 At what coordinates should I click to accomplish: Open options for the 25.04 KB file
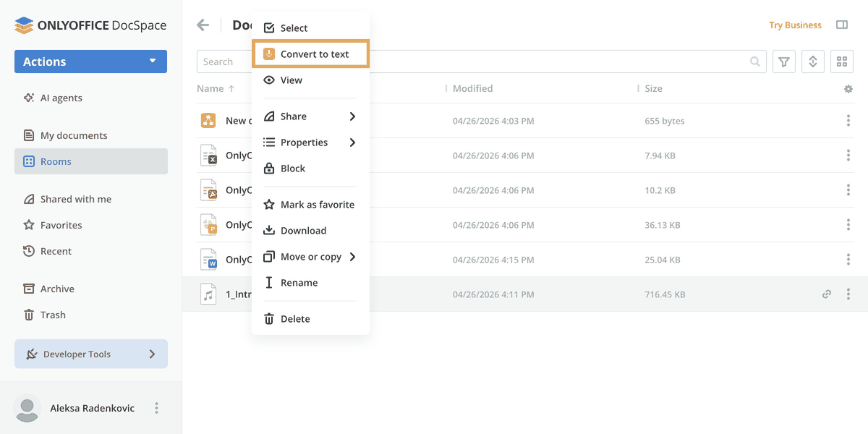tap(848, 260)
